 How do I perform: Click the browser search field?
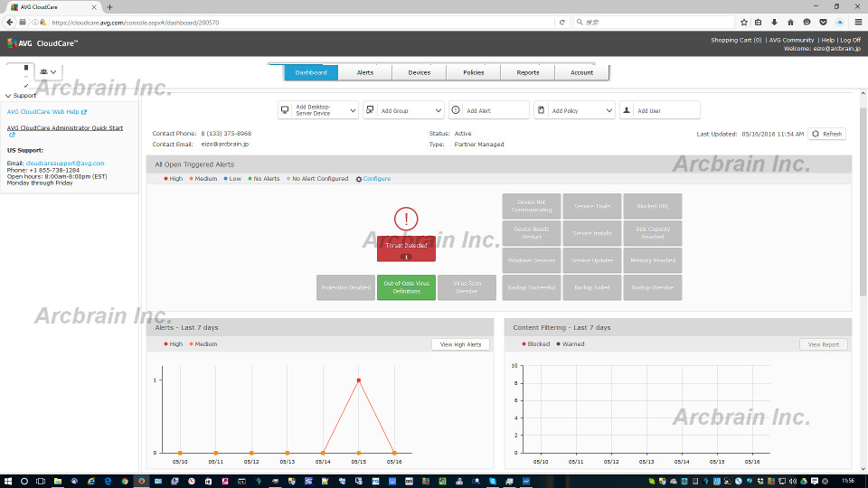tap(656, 22)
